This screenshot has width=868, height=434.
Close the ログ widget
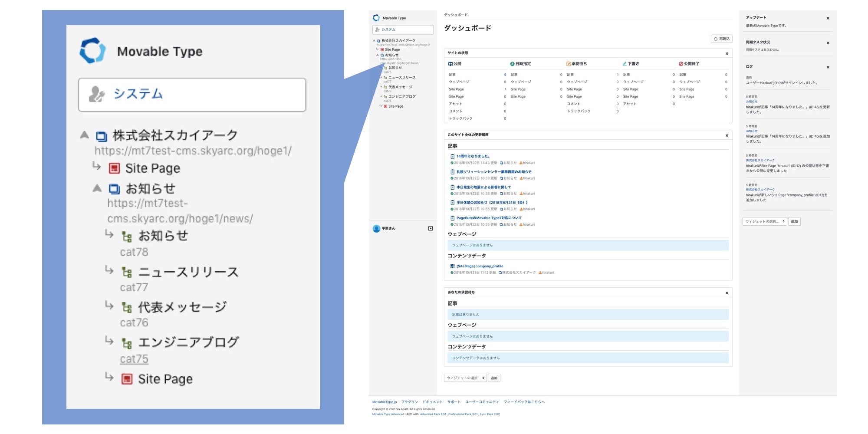(828, 67)
